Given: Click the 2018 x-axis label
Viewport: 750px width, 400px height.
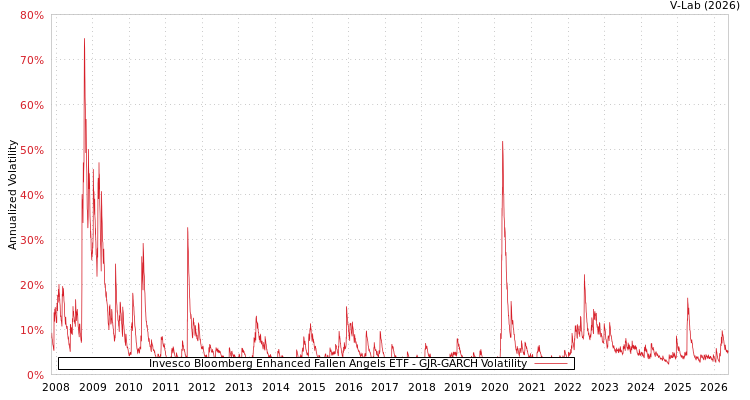Looking at the screenshot, I should click(x=422, y=387).
